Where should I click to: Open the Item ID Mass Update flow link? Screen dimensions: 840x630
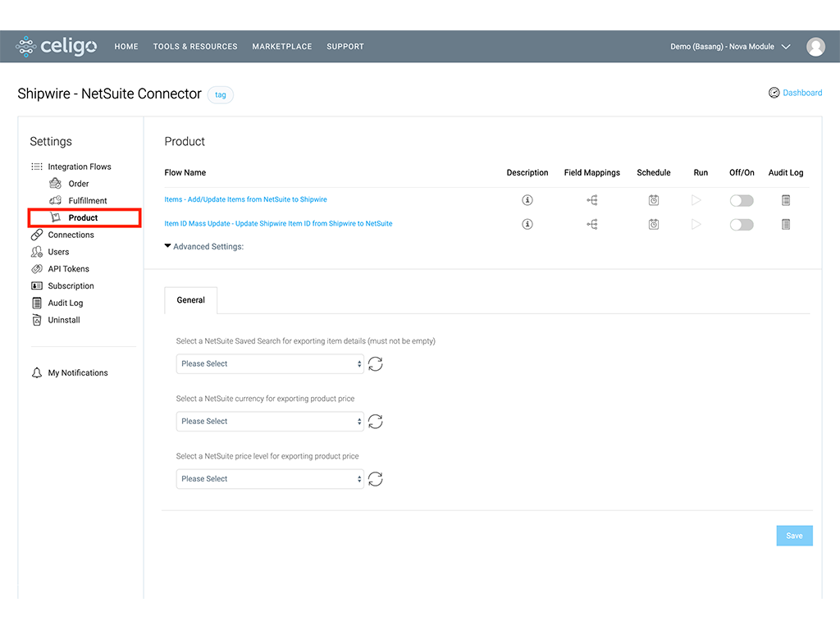[x=278, y=223]
